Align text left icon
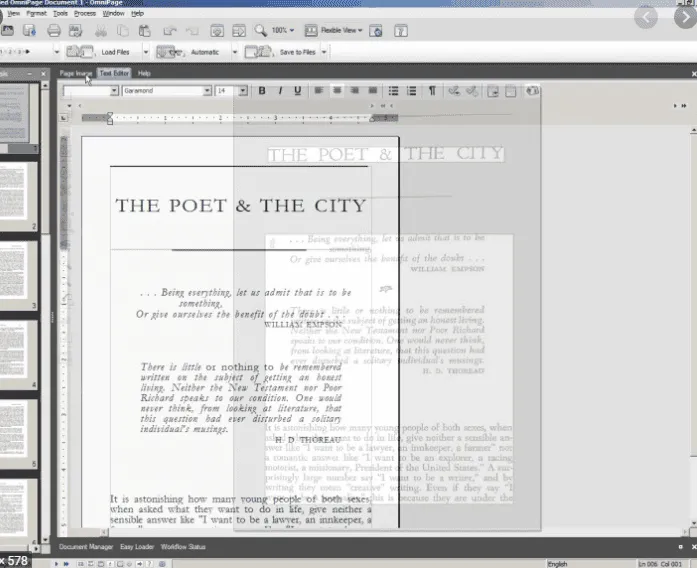The height and width of the screenshot is (568, 697). click(x=319, y=91)
